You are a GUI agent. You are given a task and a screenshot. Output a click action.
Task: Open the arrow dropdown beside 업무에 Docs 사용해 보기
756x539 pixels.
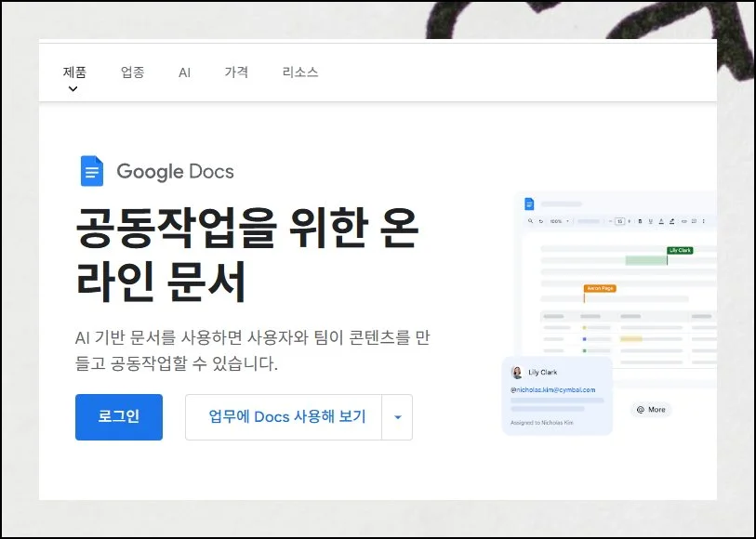coord(398,417)
